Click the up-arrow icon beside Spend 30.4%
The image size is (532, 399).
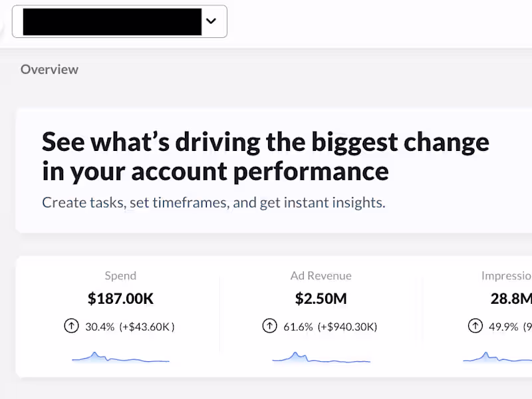pyautogui.click(x=71, y=326)
